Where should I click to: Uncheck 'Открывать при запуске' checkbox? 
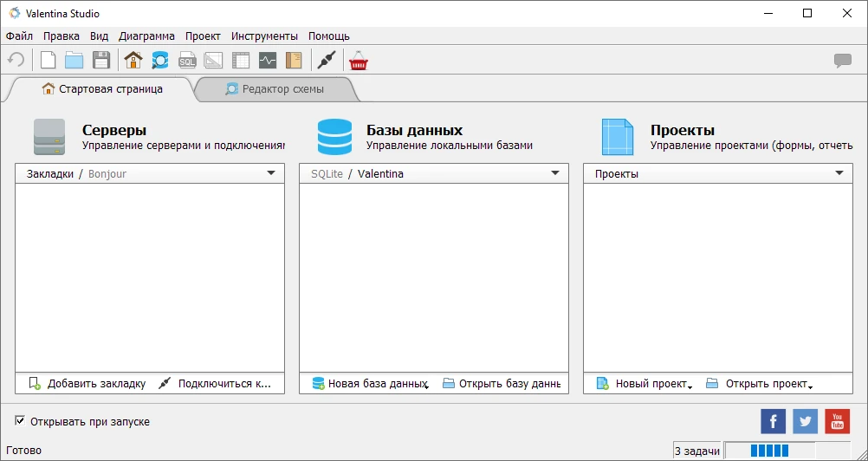[20, 421]
